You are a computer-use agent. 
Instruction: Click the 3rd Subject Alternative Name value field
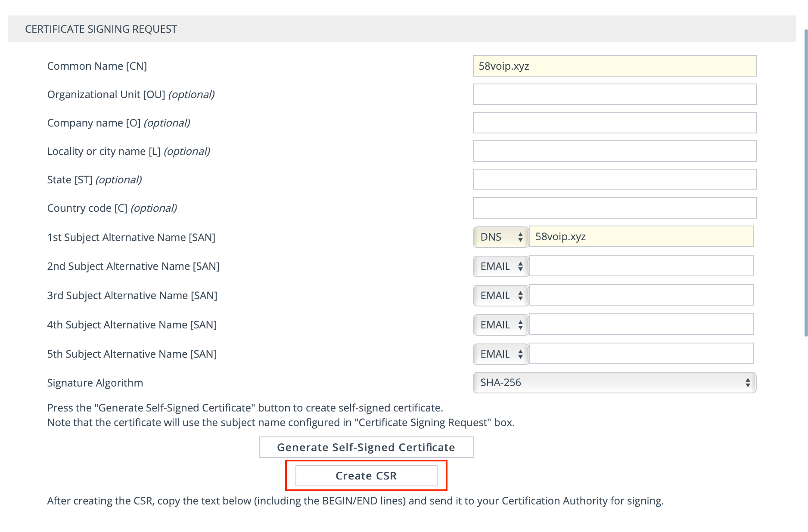click(641, 295)
